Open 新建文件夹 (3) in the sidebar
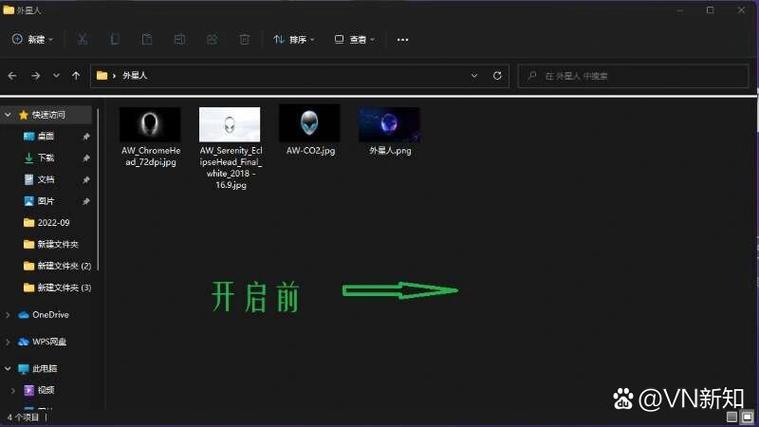This screenshot has height=427, width=759. (x=57, y=288)
